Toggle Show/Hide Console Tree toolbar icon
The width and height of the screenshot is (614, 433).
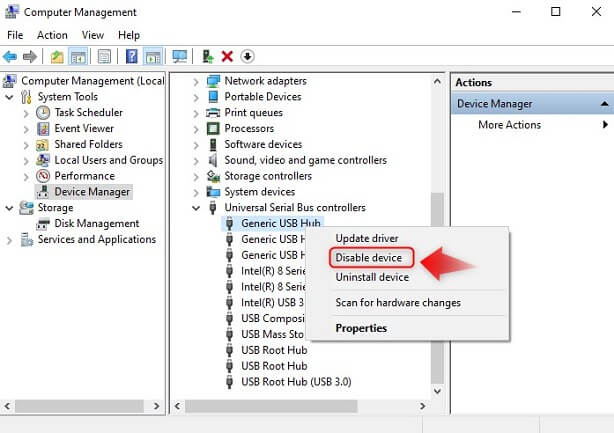[78, 57]
